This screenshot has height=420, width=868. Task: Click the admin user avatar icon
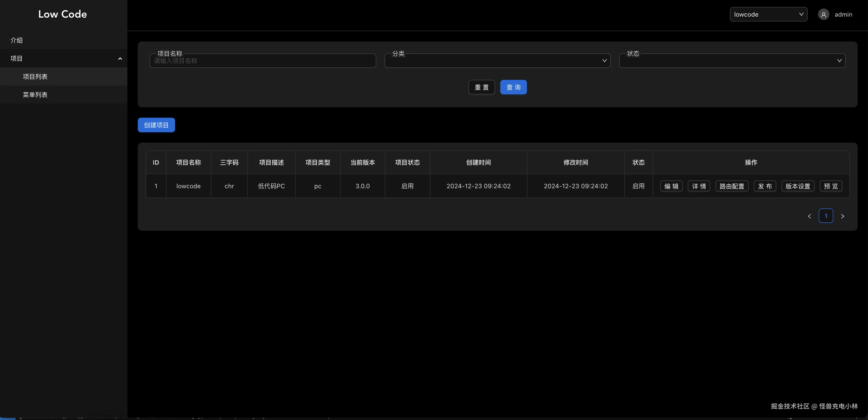(823, 15)
